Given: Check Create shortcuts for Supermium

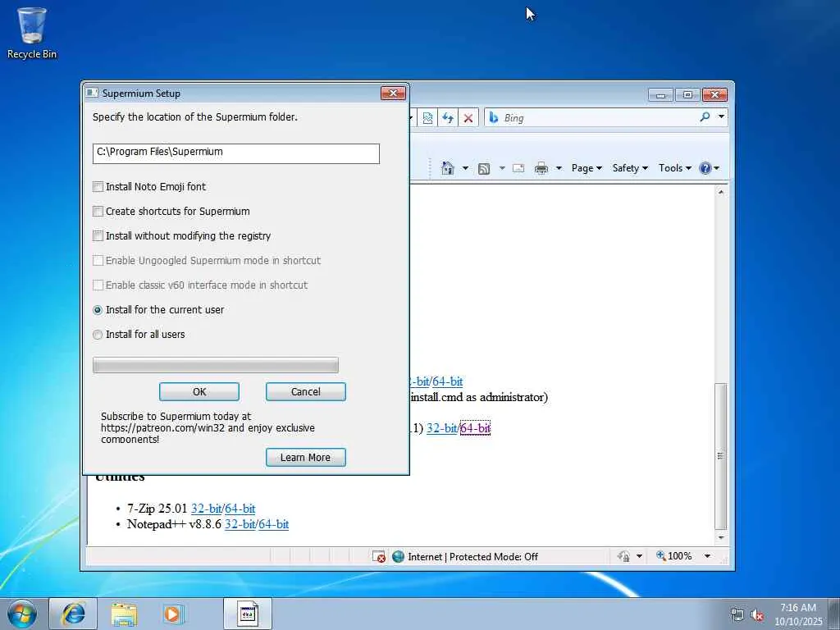Looking at the screenshot, I should point(98,211).
